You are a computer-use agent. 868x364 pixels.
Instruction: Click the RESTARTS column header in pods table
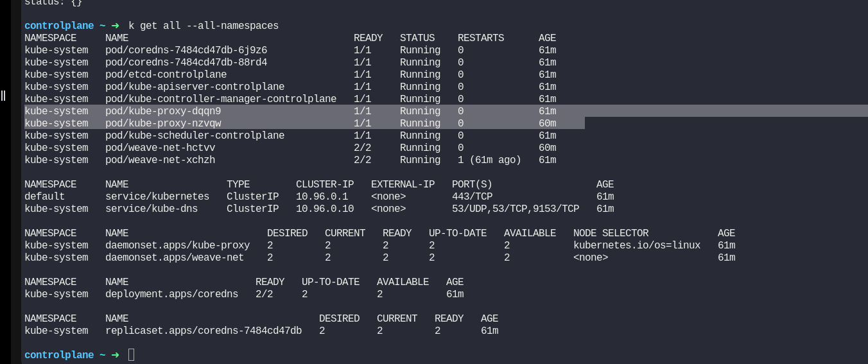point(481,38)
